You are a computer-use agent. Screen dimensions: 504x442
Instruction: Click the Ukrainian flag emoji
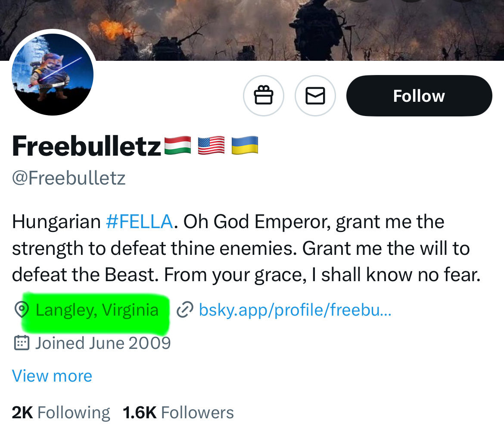click(245, 145)
